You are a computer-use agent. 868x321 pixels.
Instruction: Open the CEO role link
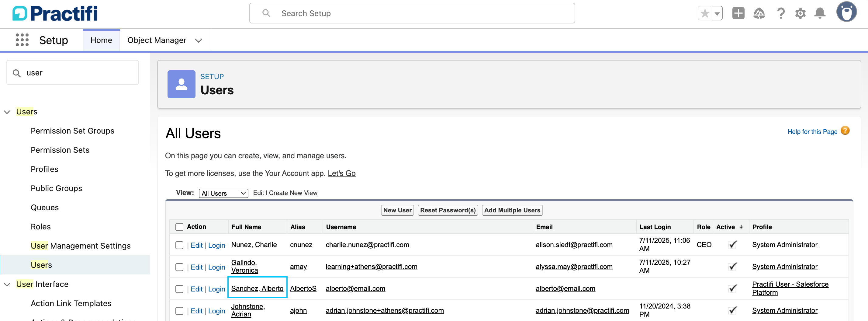704,245
